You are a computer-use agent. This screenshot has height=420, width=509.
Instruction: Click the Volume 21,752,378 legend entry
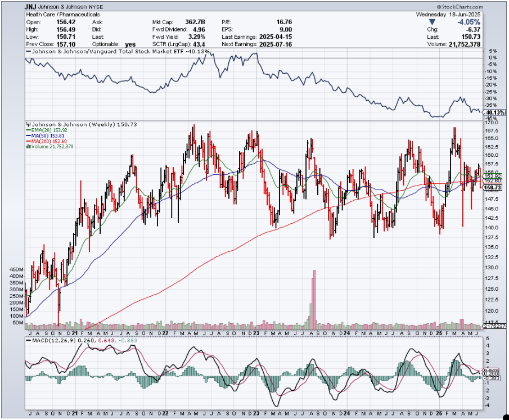[x=52, y=146]
